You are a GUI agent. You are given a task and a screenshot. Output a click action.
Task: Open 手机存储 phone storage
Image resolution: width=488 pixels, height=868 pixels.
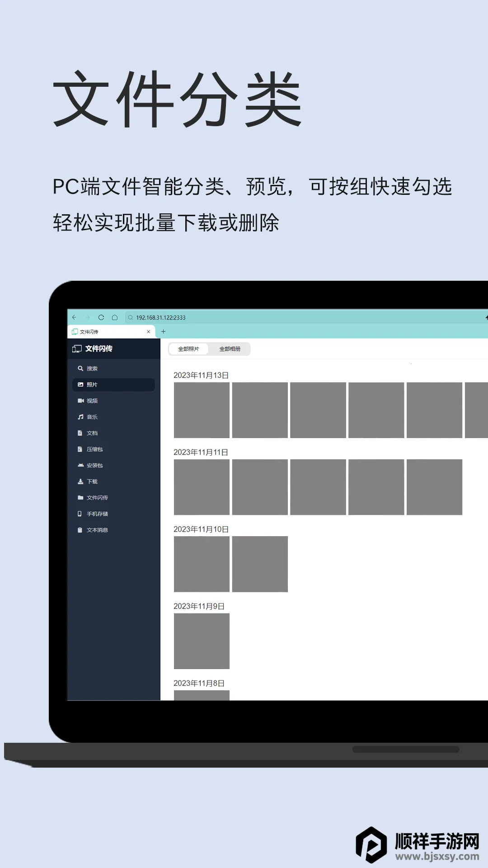[97, 514]
